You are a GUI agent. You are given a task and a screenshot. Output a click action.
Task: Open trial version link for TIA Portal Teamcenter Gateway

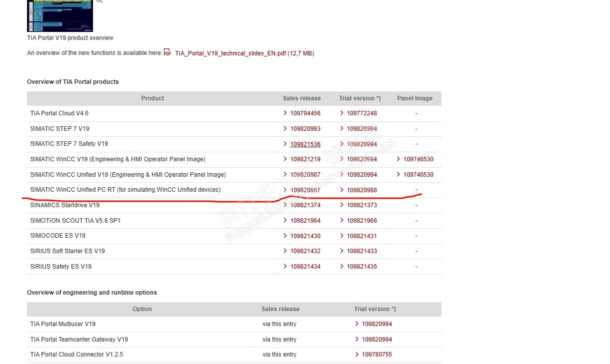[377, 340]
